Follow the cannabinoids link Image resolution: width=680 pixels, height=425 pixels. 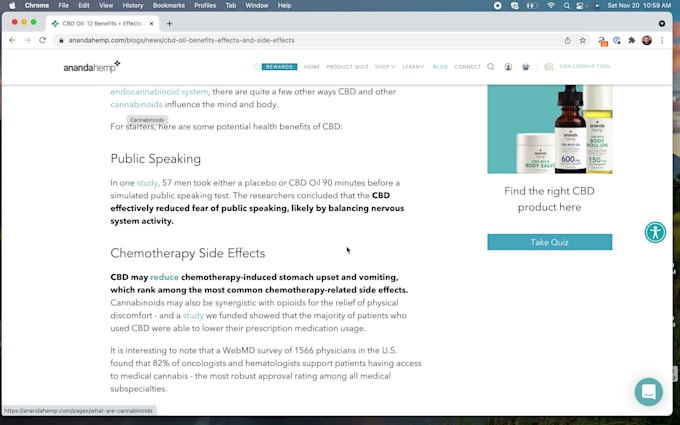[x=136, y=104]
